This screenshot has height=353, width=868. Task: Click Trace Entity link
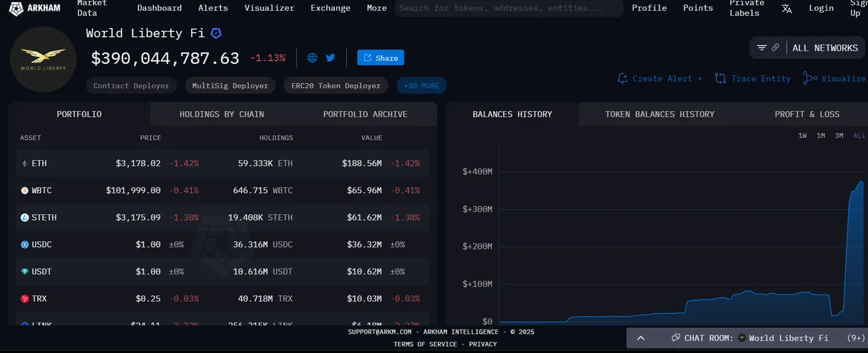(x=761, y=78)
